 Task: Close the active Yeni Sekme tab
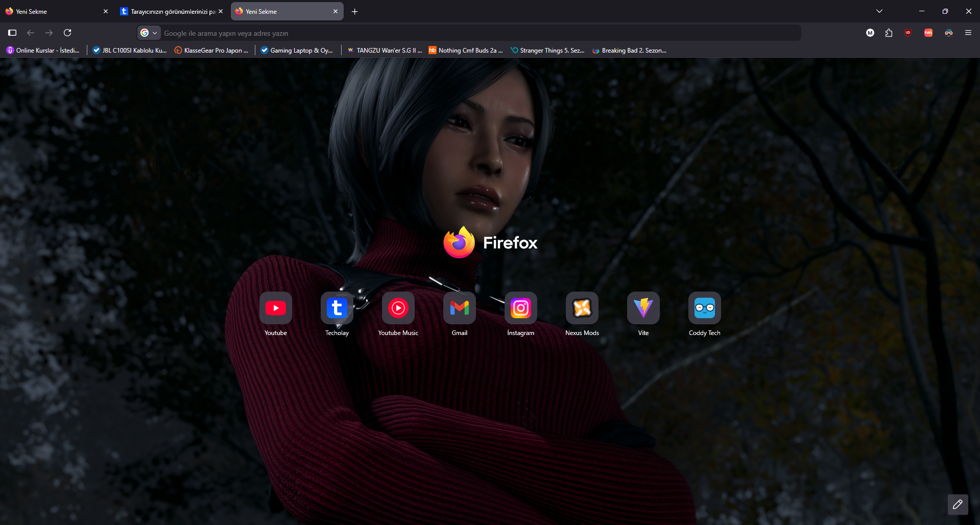(x=336, y=11)
